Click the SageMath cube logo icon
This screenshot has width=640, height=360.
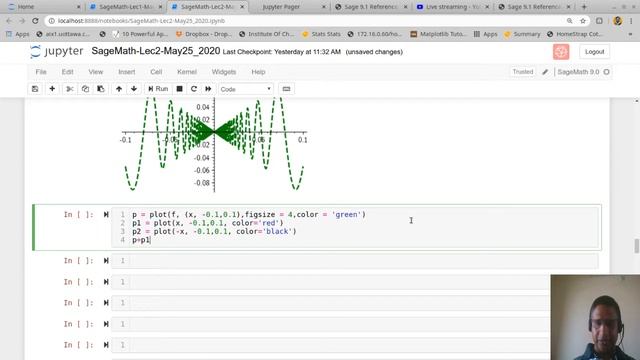(561, 52)
